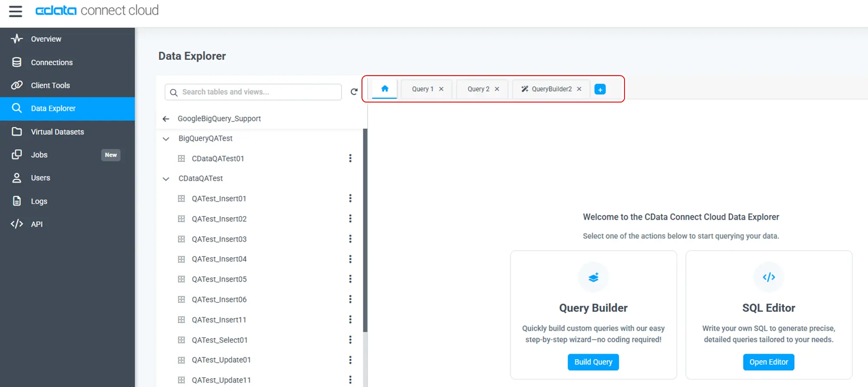
Task: Click the magnifier icon in search box
Action: coord(174,93)
